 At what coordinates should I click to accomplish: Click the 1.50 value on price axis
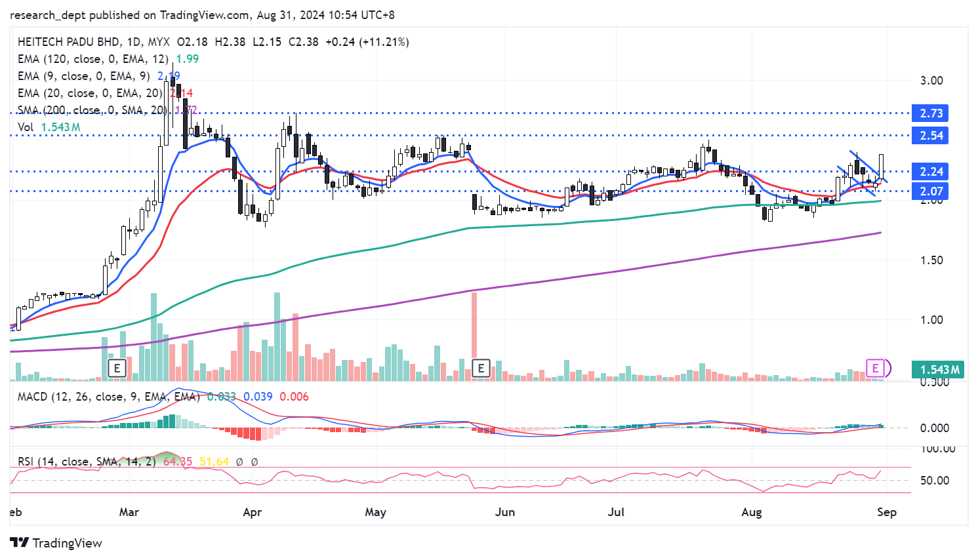(931, 260)
